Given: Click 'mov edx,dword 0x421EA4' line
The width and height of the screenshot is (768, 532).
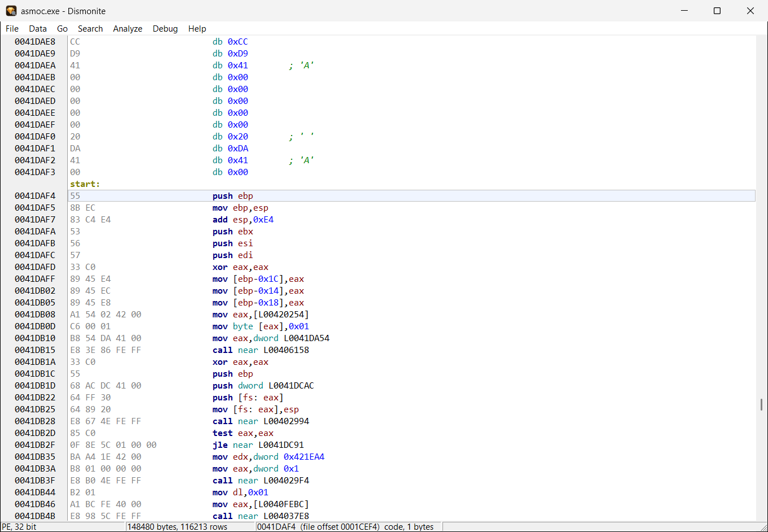Looking at the screenshot, I should [268, 457].
